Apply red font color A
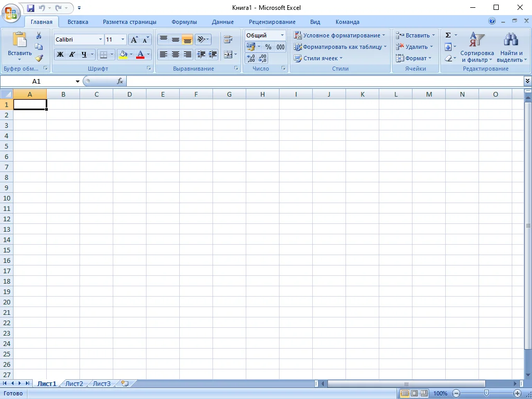Image resolution: width=532 pixels, height=399 pixels. [x=140, y=54]
